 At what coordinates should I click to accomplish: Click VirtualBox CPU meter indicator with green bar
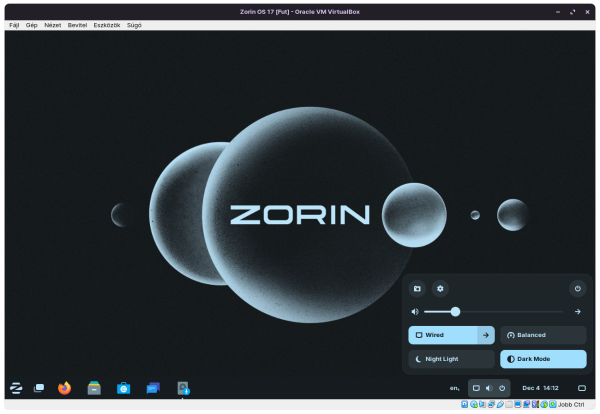click(535, 404)
